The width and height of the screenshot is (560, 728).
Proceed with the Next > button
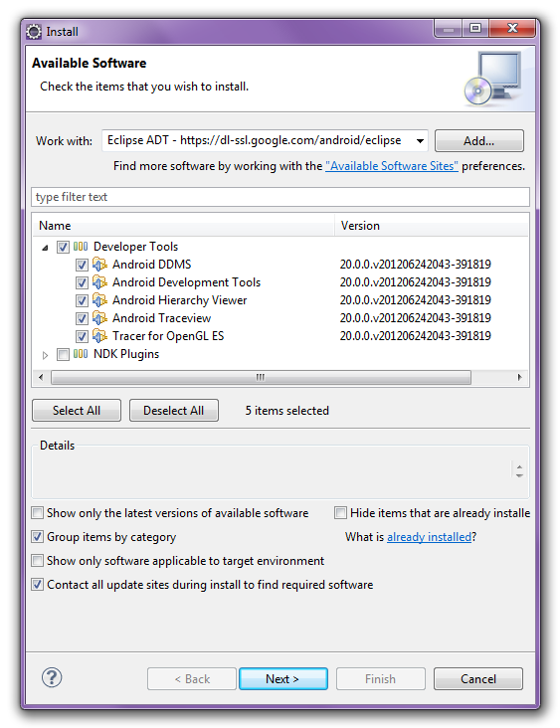[x=283, y=679]
